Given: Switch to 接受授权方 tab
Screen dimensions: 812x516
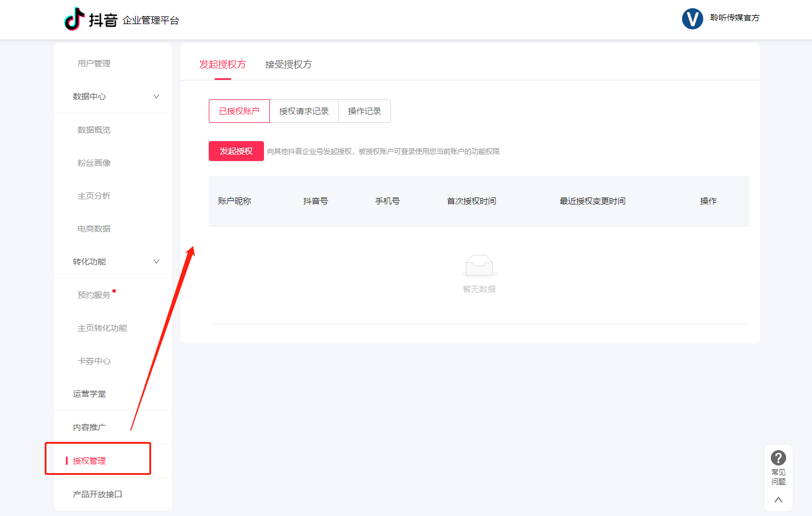Looking at the screenshot, I should 289,64.
